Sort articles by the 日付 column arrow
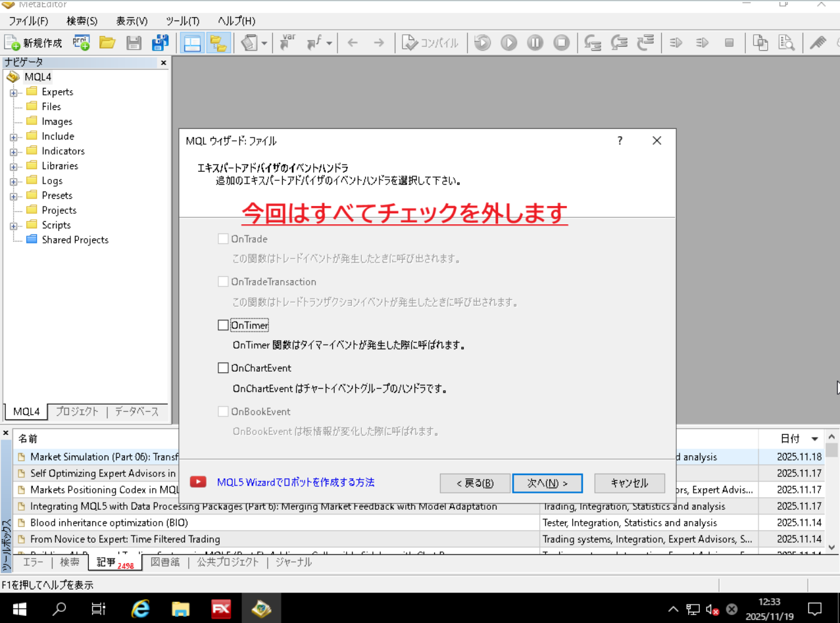840x623 pixels. pyautogui.click(x=814, y=438)
